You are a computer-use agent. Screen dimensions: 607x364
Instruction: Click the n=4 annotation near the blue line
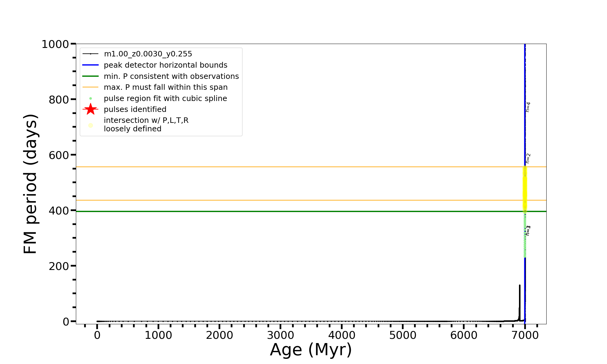click(528, 107)
